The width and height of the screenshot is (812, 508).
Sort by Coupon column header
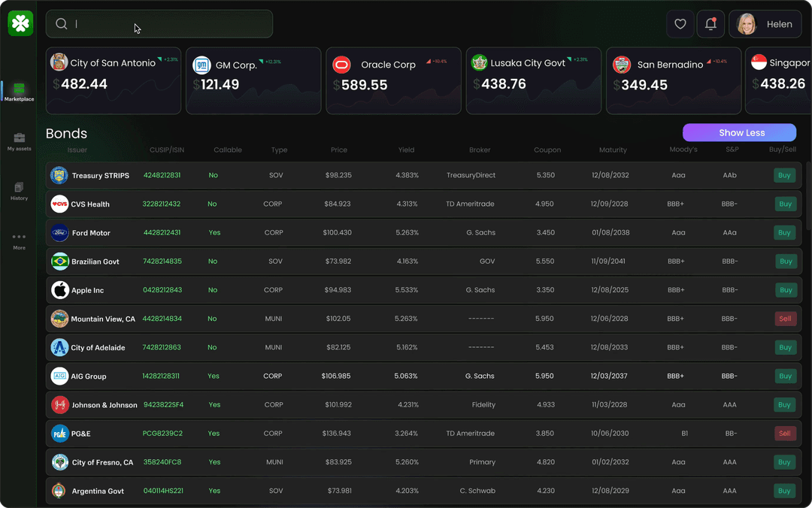tap(547, 150)
